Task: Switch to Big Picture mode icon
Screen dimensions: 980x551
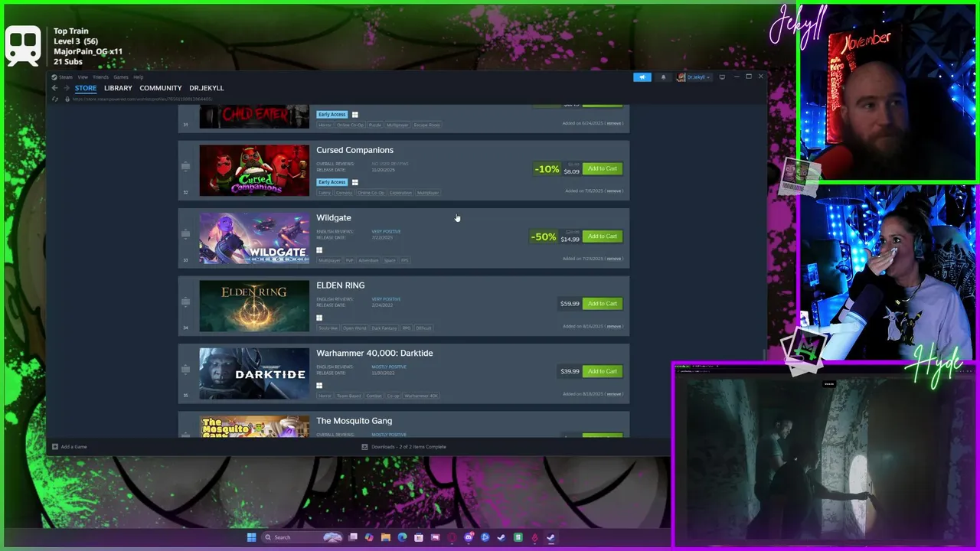Action: pyautogui.click(x=721, y=77)
